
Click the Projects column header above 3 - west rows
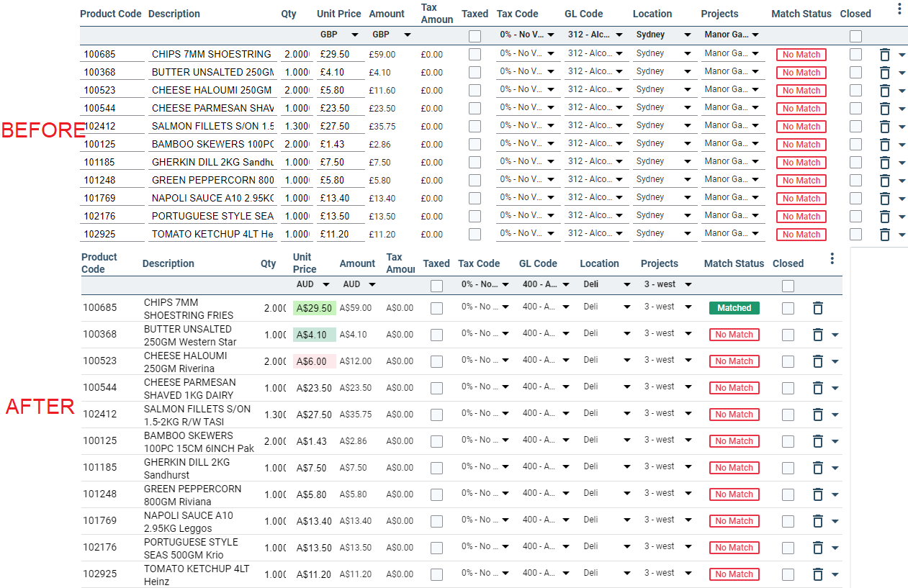(x=660, y=263)
